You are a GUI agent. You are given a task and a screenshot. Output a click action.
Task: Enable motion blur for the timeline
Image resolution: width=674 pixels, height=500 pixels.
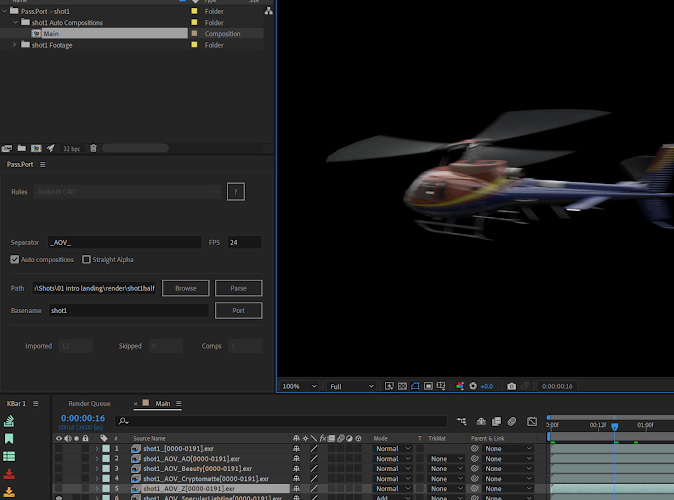tap(512, 421)
